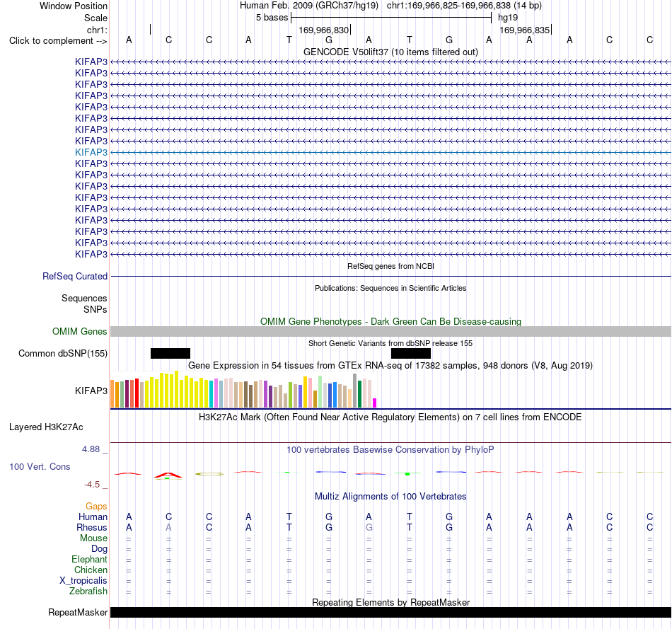672x629 pixels.
Task: Click the Chicken alignment row label
Action: coord(91,570)
